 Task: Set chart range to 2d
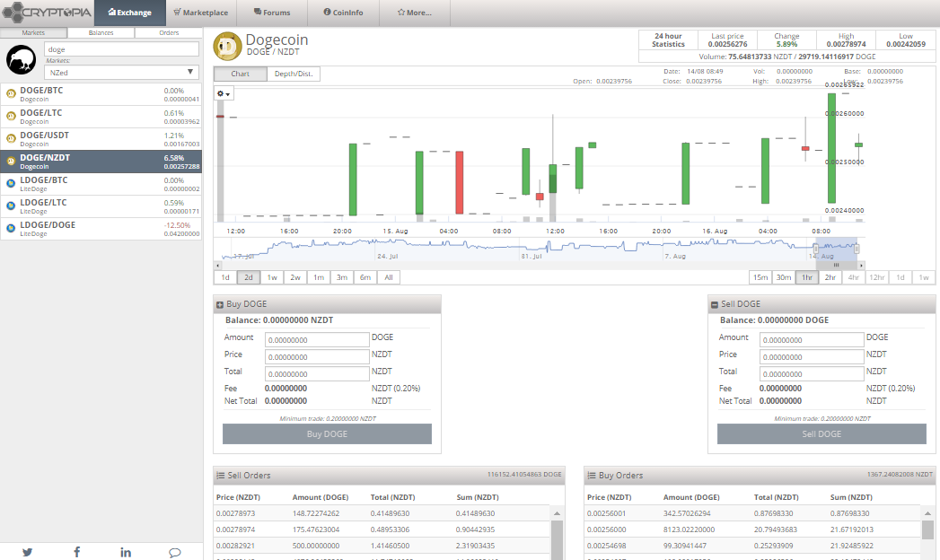[249, 277]
